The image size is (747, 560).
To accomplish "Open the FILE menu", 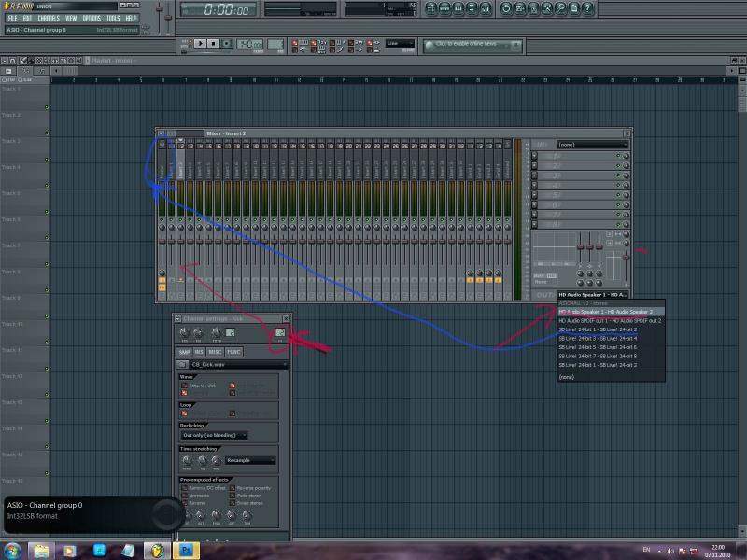I will coord(12,18).
